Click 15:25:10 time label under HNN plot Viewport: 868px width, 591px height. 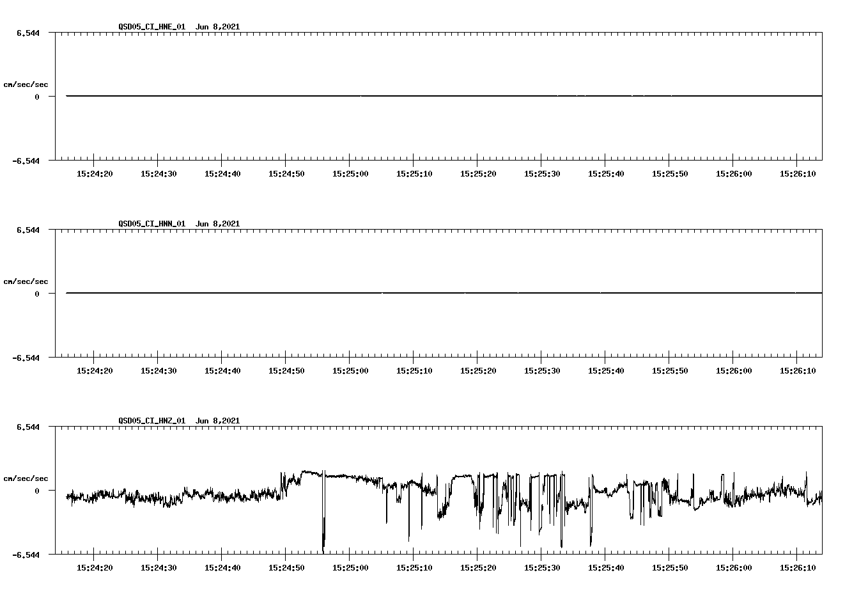click(x=414, y=371)
